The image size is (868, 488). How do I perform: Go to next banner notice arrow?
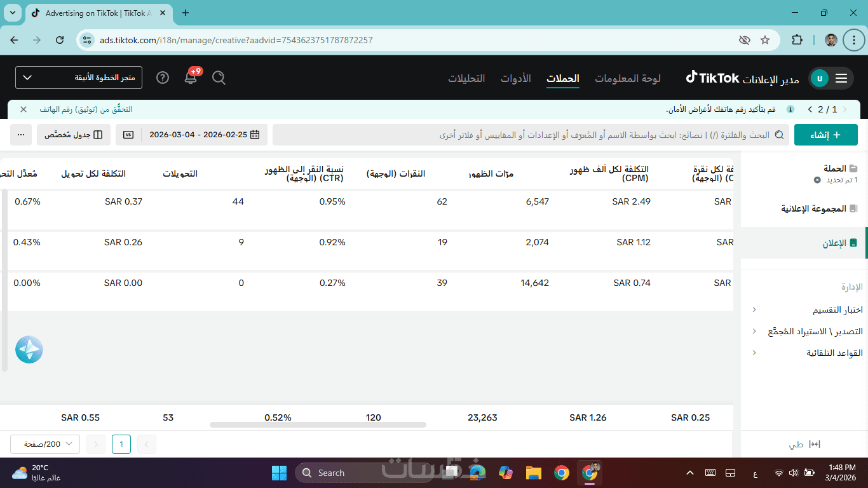[x=810, y=109]
